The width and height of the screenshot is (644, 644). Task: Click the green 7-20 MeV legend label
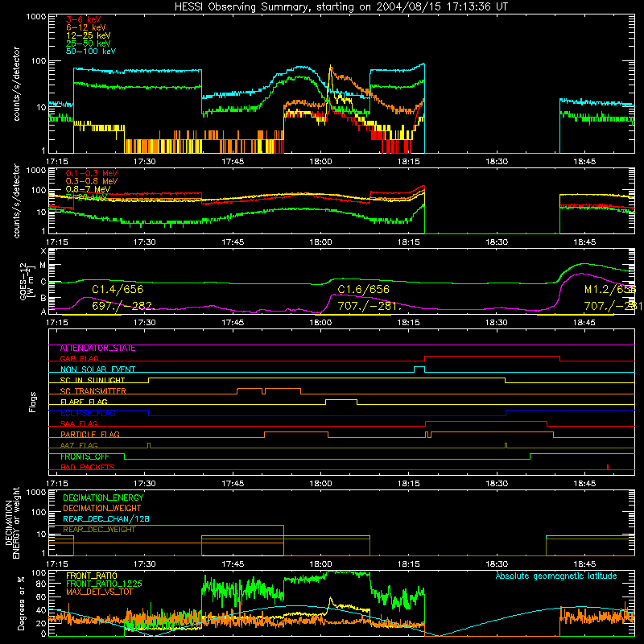86,197
